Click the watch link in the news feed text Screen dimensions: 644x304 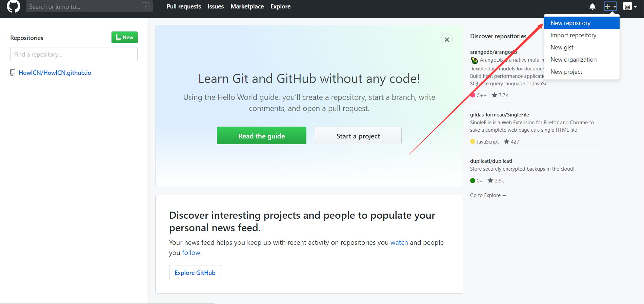pos(399,242)
